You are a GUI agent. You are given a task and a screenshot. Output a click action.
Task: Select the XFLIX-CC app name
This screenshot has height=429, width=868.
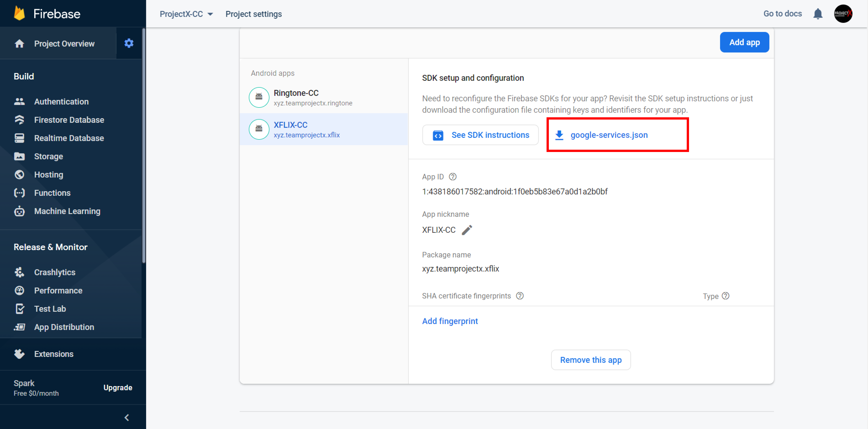coord(290,125)
